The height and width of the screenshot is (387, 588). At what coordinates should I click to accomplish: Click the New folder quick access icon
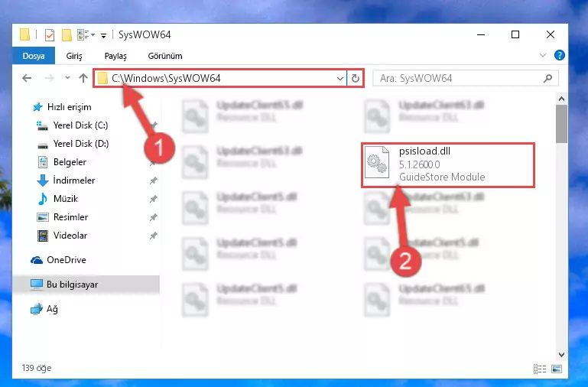67,35
